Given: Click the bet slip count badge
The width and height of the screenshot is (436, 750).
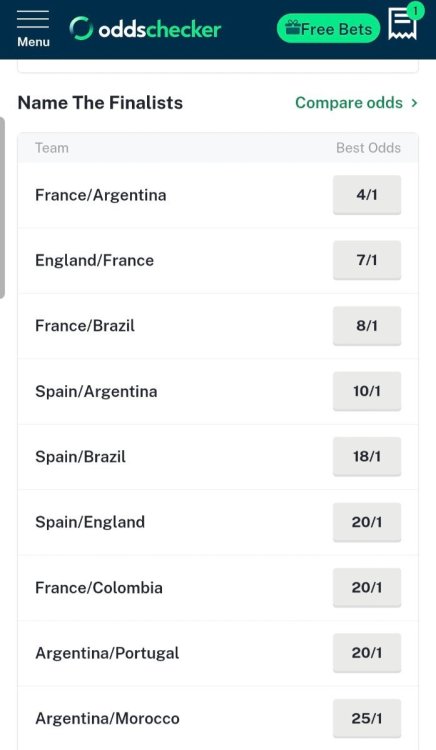Looking at the screenshot, I should pos(415,11).
